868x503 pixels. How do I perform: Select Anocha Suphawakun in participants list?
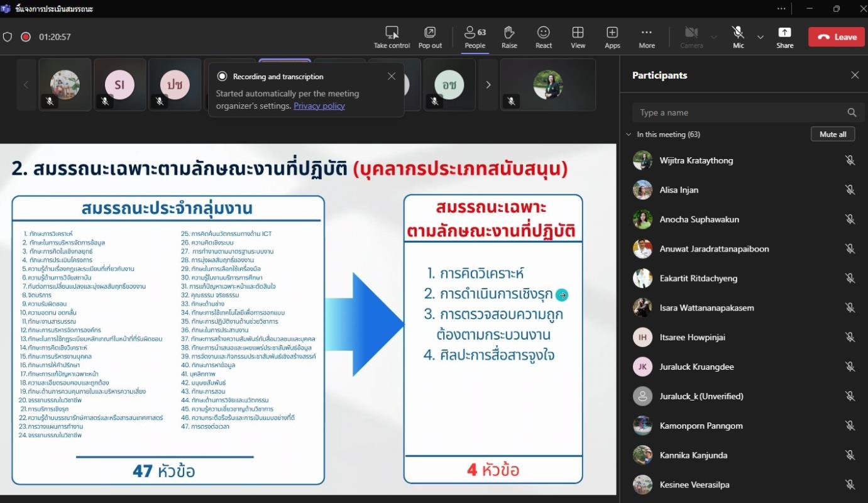tap(699, 219)
